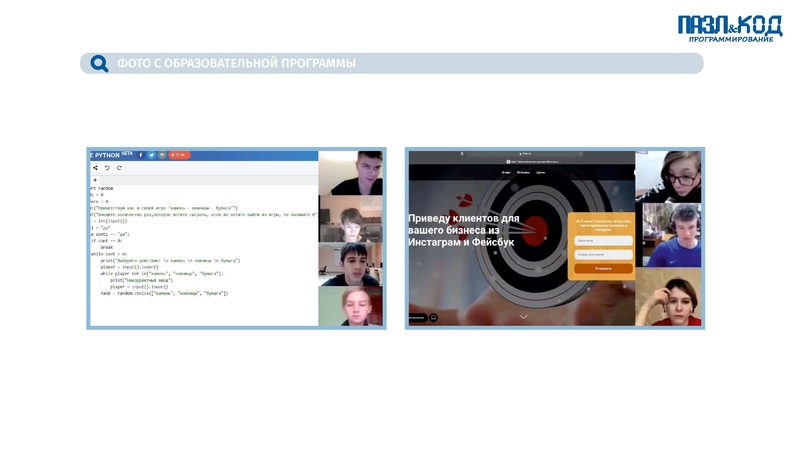Click the Twitter share icon in editor header
The width and height of the screenshot is (800, 450).
[x=152, y=155]
